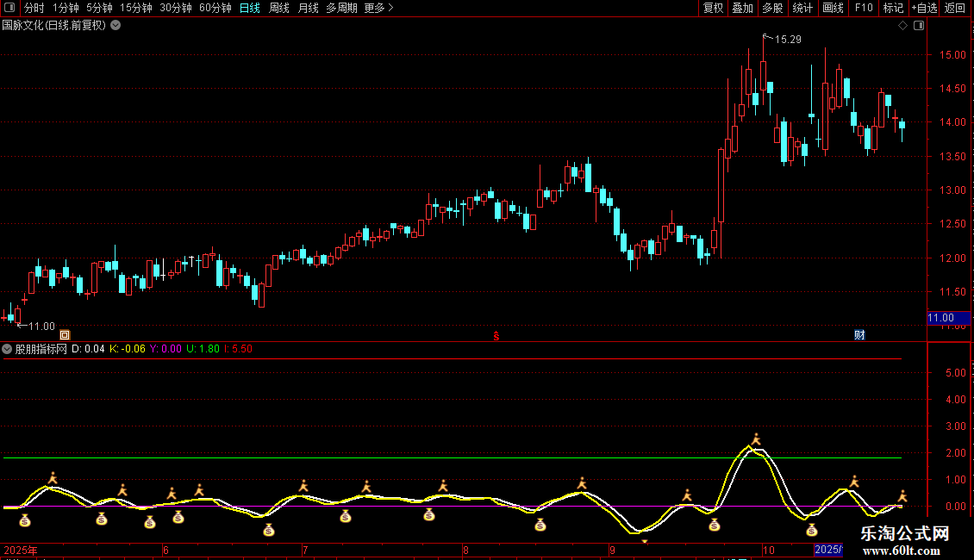Click the month 9 marker on time axis
Image resolution: width=974 pixels, height=560 pixels.
tap(613, 550)
